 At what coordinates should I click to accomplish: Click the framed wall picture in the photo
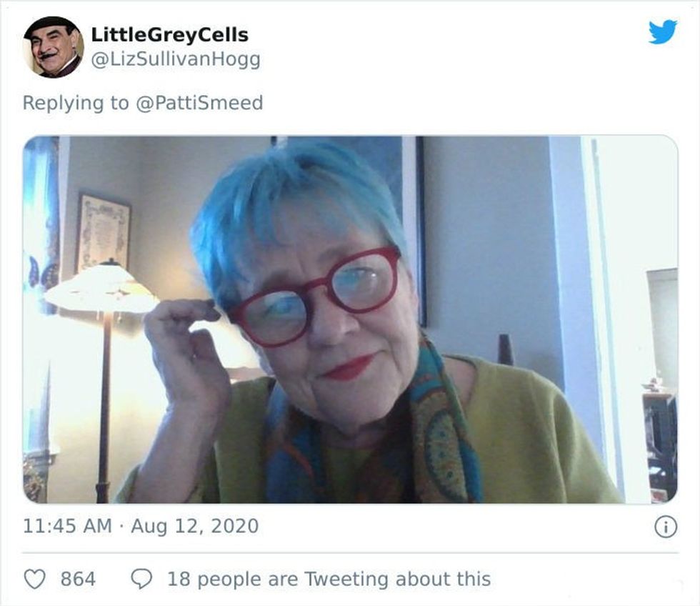click(x=104, y=233)
